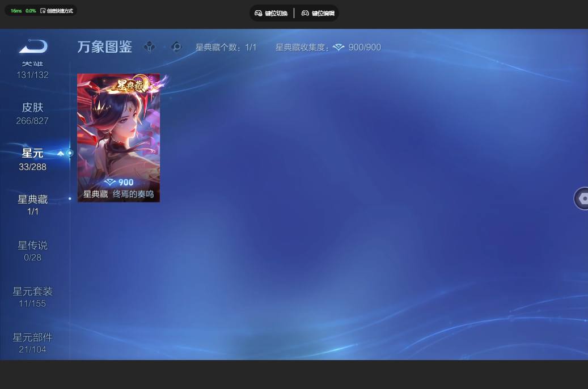Open the 终焉的奏鸣 skin card
588x389 pixels.
tap(119, 138)
